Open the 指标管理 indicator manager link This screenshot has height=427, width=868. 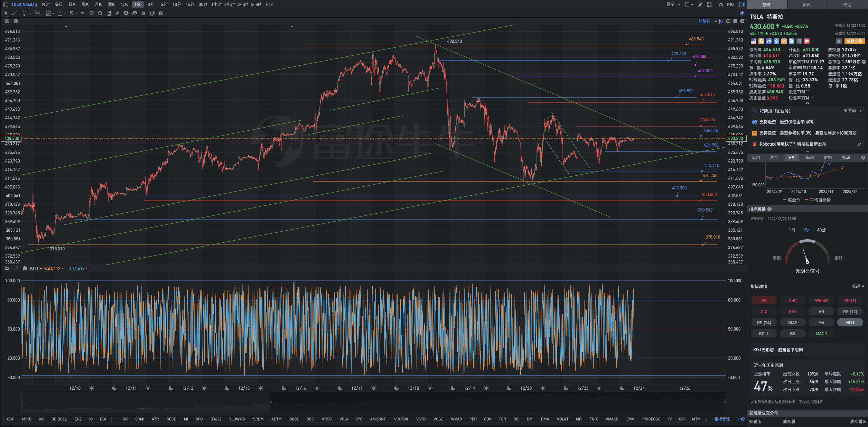coord(722,419)
